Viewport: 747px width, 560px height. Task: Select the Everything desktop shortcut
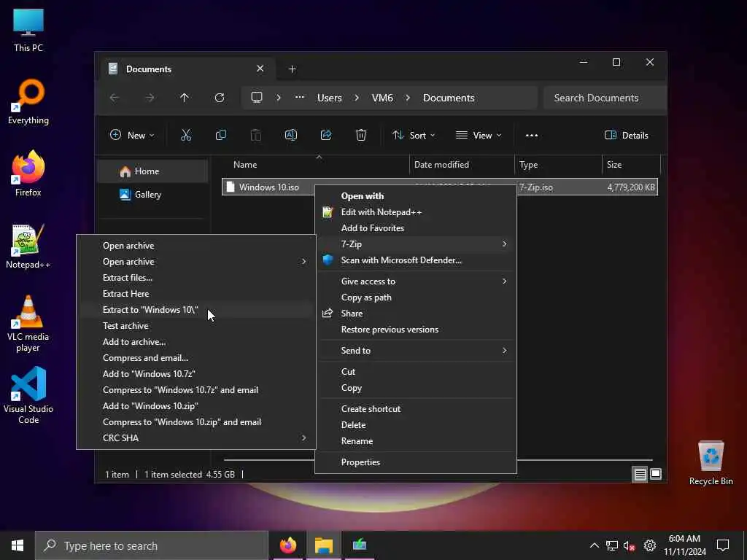coord(28,102)
